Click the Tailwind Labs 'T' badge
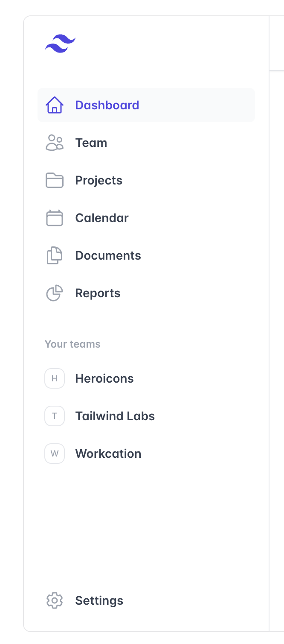 (x=55, y=416)
